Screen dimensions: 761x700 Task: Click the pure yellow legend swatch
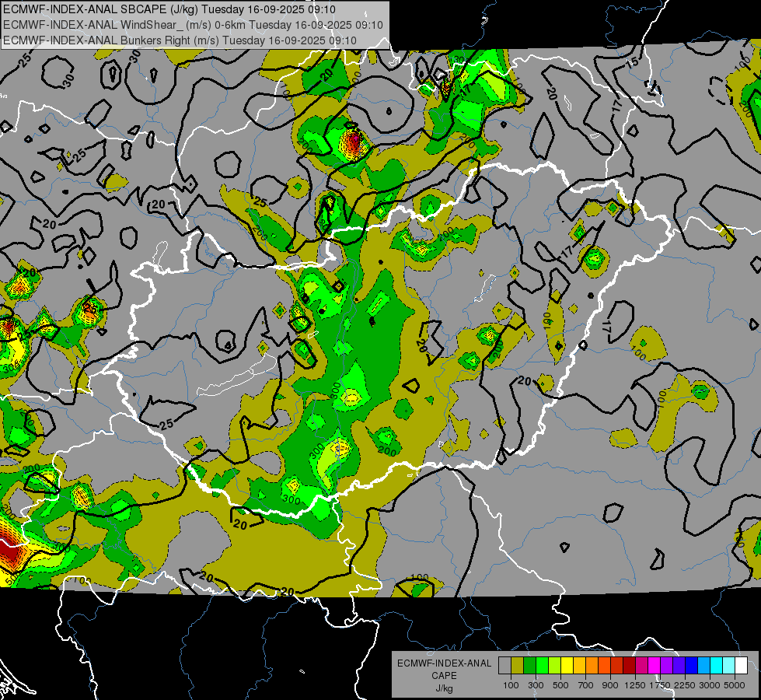[567, 665]
